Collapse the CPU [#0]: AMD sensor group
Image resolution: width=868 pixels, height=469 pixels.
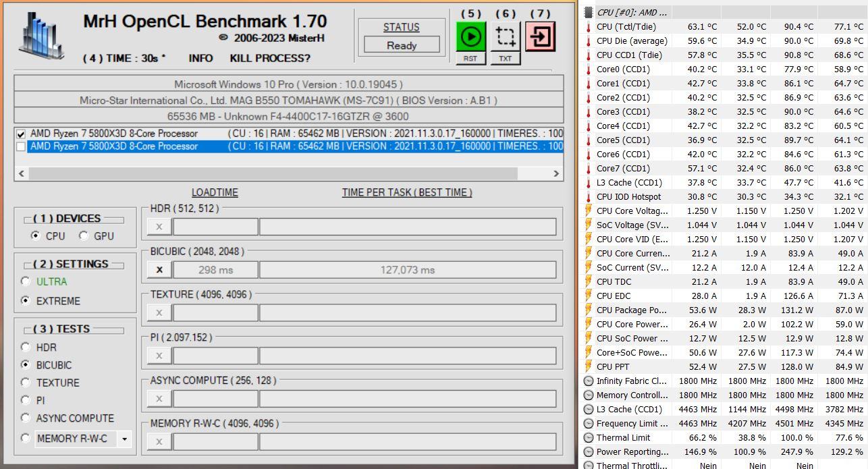coord(589,12)
